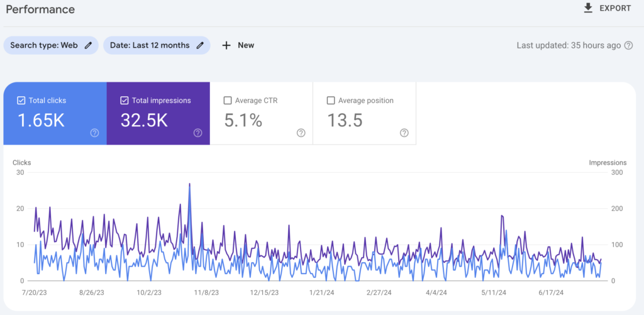Viewport: 644px width, 315px height.
Task: Click the 12/15/23 date on chart axis
Action: click(265, 293)
